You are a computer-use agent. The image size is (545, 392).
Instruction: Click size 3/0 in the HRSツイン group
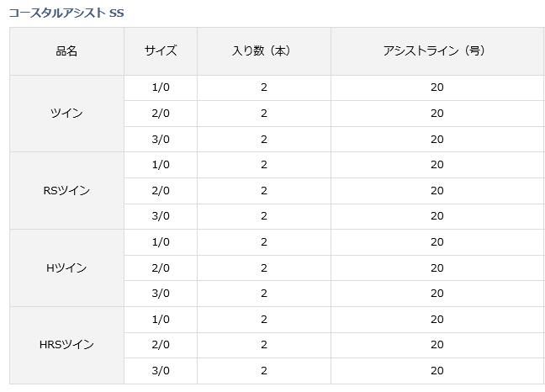161,371
